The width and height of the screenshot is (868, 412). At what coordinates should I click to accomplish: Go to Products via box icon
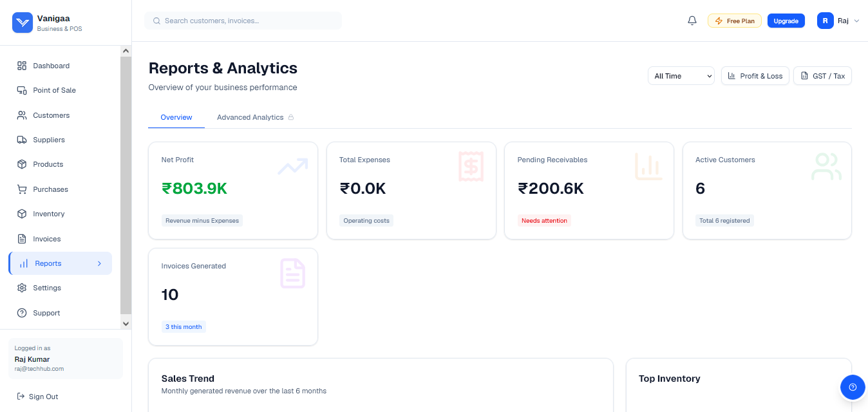tap(22, 164)
